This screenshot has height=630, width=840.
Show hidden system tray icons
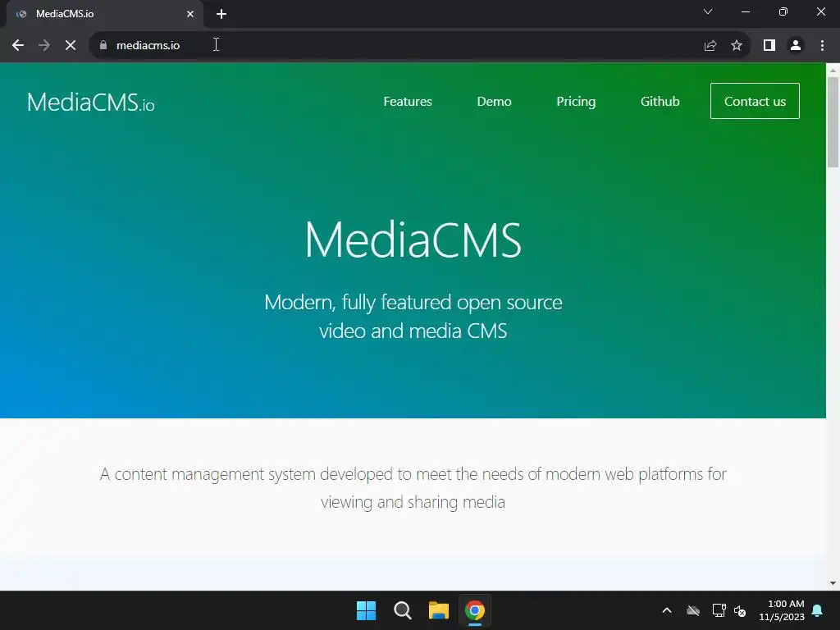[x=667, y=610]
